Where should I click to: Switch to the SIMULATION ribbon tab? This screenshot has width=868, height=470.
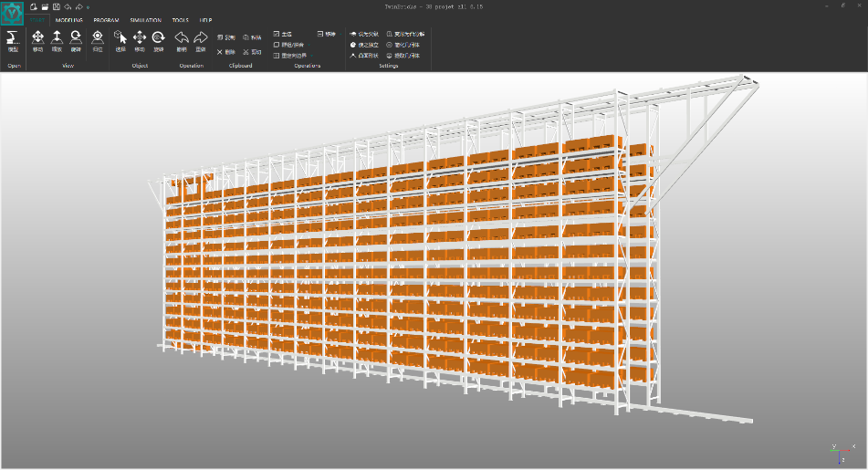click(146, 20)
